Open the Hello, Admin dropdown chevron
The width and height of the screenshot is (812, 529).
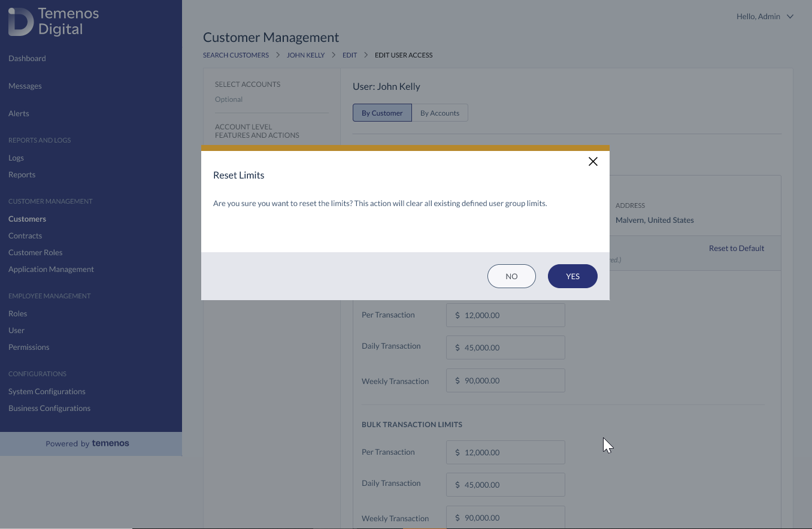(x=790, y=17)
